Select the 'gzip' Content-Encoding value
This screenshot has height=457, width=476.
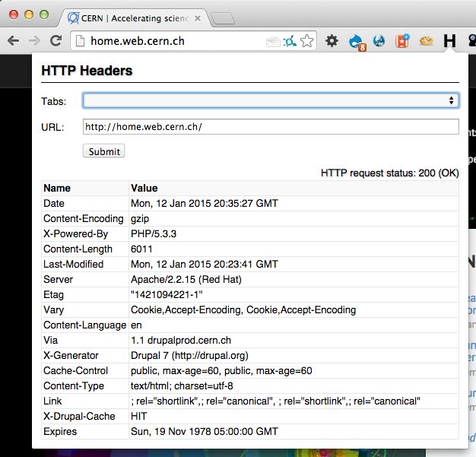point(140,219)
